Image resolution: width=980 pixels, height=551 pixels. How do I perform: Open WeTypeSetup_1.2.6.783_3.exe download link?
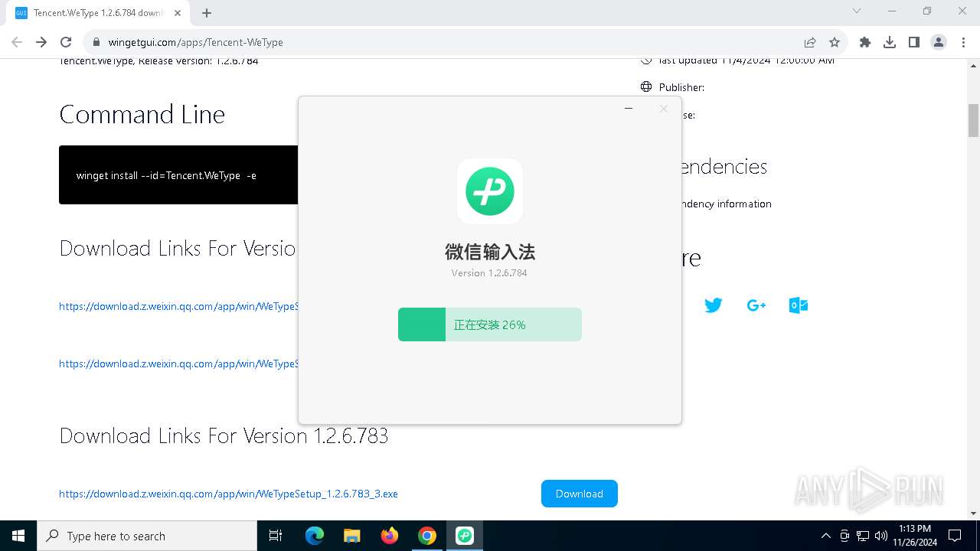pos(228,494)
